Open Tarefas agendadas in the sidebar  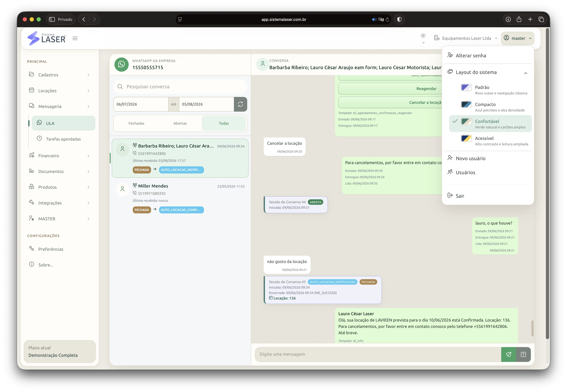(x=63, y=139)
